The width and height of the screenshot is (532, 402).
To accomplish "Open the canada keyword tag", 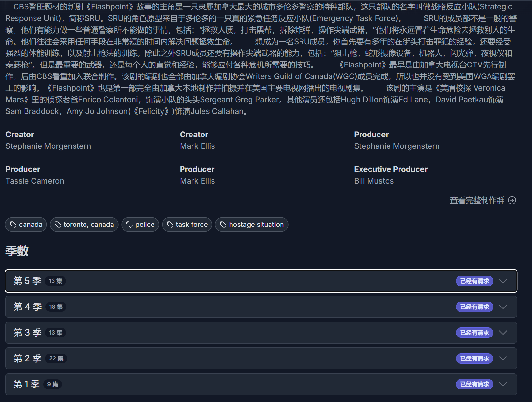I will (x=26, y=225).
